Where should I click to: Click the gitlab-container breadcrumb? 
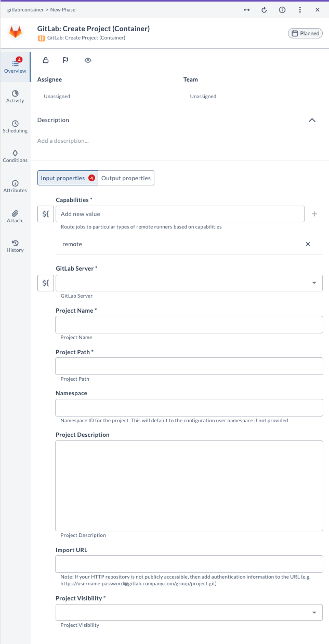[25, 10]
